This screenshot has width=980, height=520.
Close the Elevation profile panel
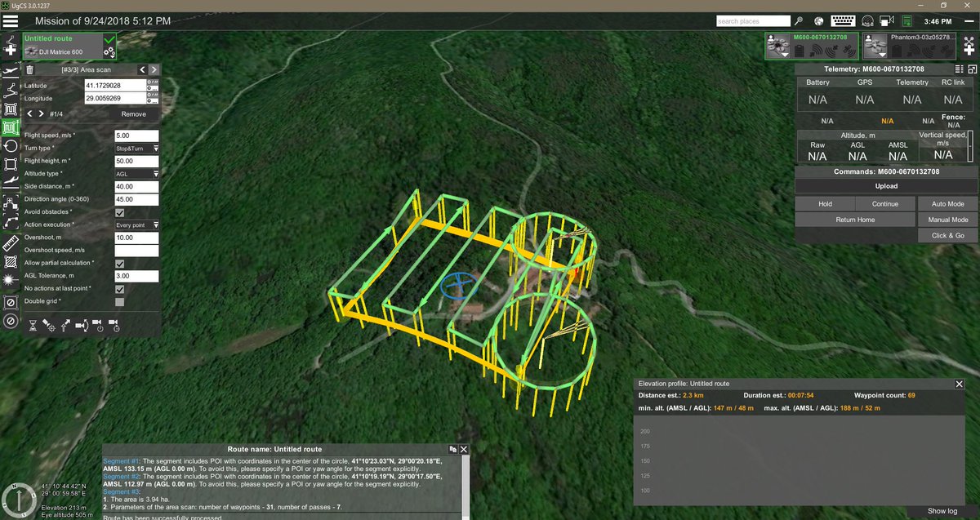click(x=959, y=384)
